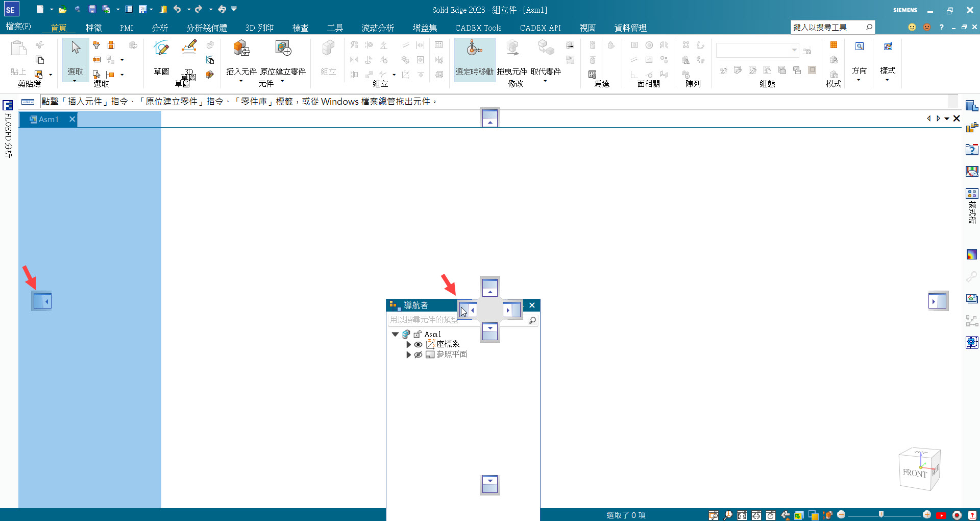This screenshot has width=980, height=521.
Task: Click the happy face feedback icon
Action: click(912, 27)
